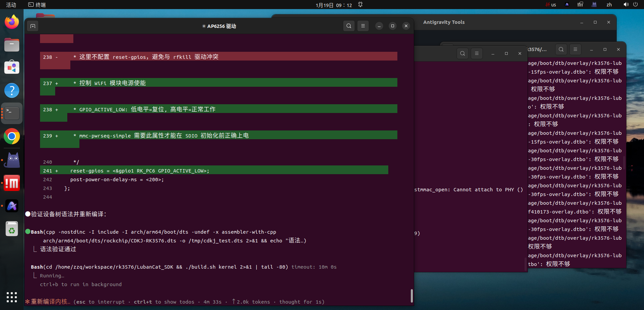
Task: Open the Files manager in dock
Action: pos(12,45)
